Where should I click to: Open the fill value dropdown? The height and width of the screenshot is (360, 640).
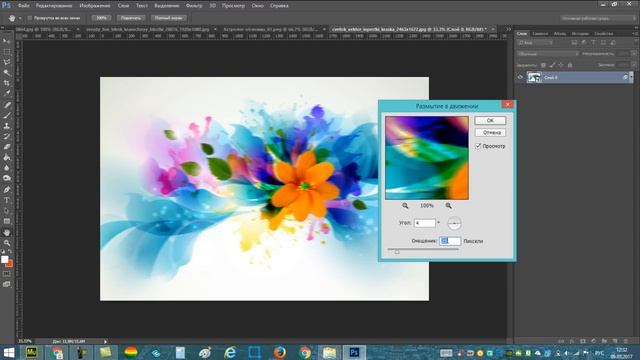click(x=633, y=65)
